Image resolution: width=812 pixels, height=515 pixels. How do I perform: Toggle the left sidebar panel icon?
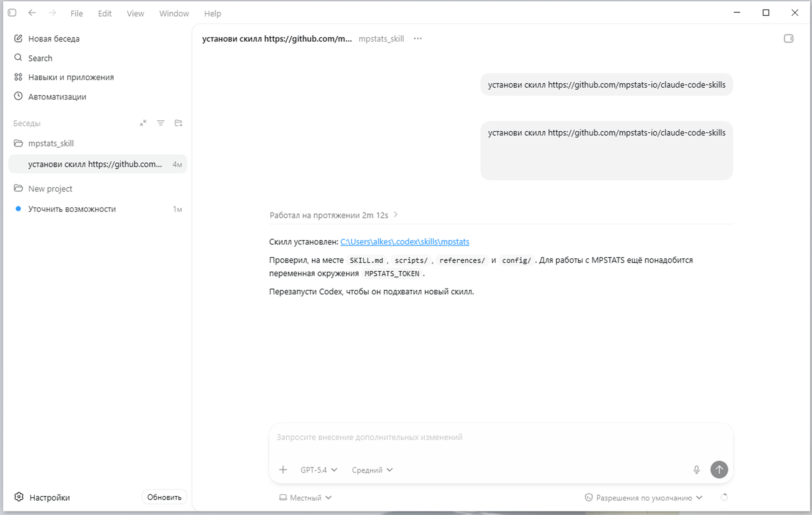pyautogui.click(x=12, y=13)
